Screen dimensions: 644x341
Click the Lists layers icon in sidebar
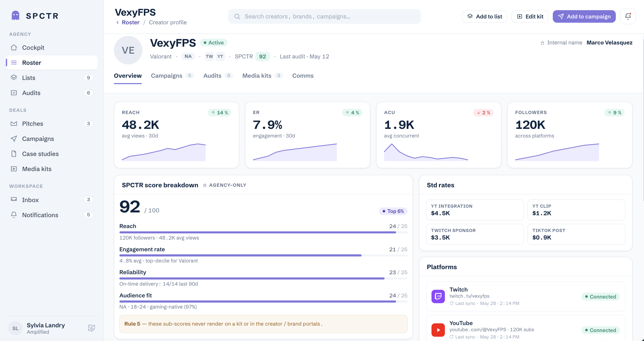click(14, 77)
